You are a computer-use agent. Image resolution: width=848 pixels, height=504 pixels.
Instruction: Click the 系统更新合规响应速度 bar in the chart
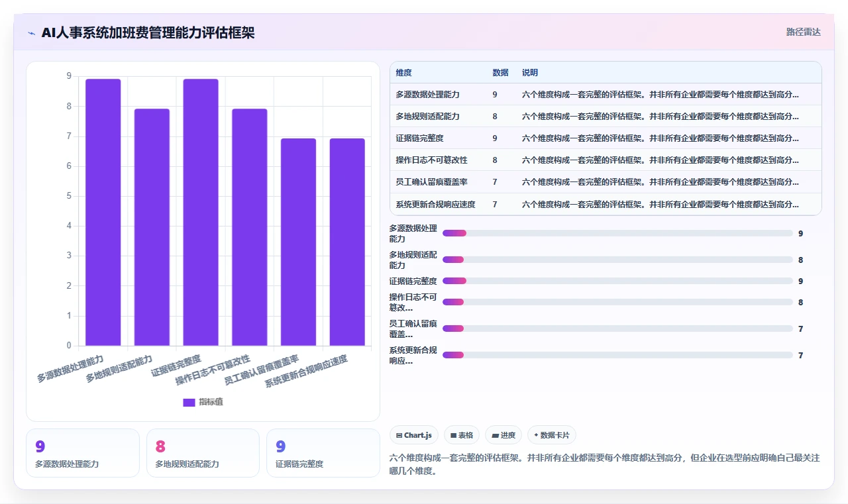pos(347,242)
